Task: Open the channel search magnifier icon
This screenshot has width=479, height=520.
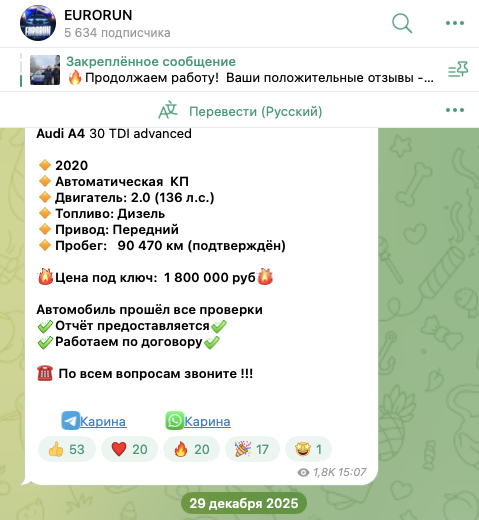Action: point(402,23)
